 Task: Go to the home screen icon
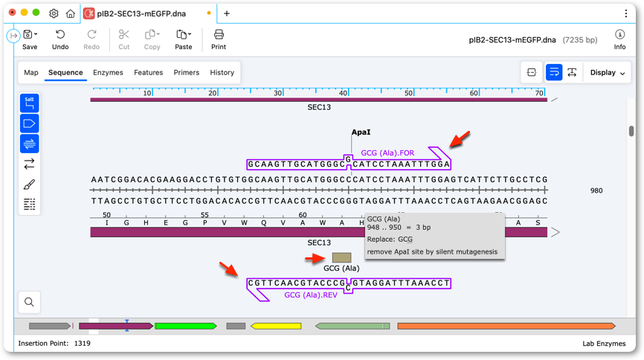point(71,13)
